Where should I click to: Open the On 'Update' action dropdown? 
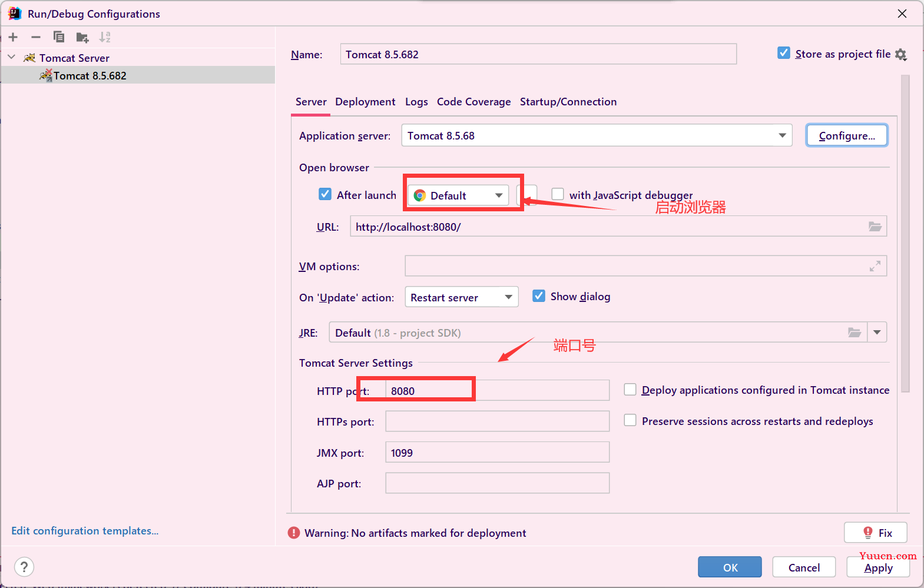click(462, 297)
